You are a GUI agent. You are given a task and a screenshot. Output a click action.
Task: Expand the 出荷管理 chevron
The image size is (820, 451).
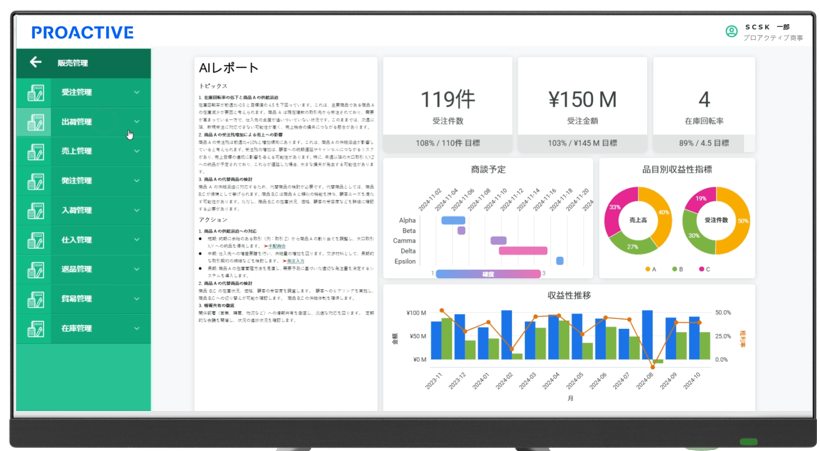pyautogui.click(x=137, y=123)
